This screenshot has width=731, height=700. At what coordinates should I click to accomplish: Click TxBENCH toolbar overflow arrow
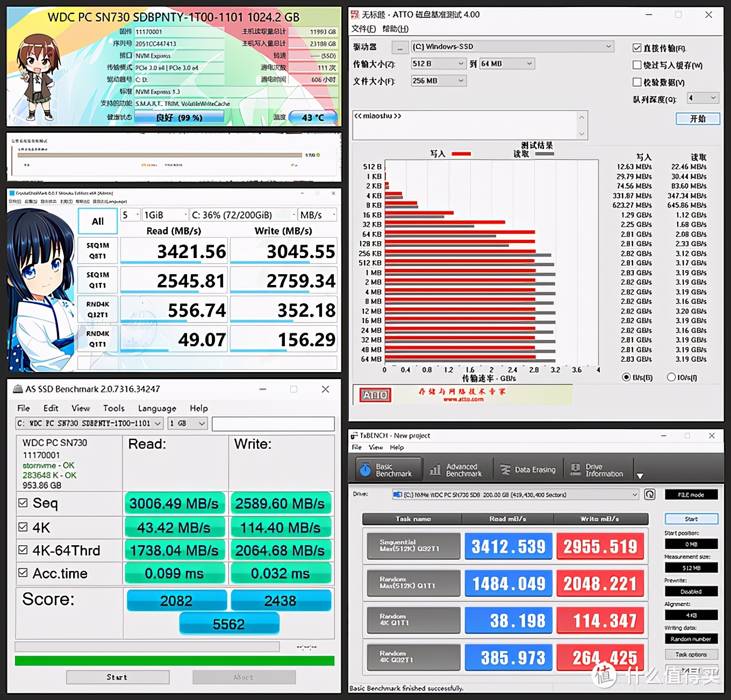click(640, 476)
